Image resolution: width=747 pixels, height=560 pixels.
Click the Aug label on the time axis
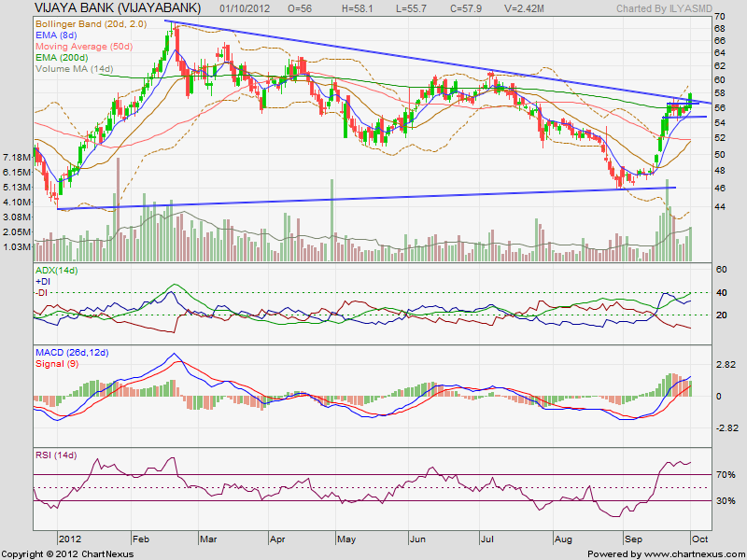pyautogui.click(x=564, y=539)
